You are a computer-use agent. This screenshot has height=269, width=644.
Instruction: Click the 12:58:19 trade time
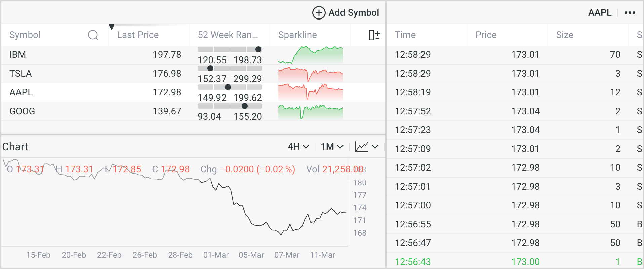pyautogui.click(x=413, y=92)
